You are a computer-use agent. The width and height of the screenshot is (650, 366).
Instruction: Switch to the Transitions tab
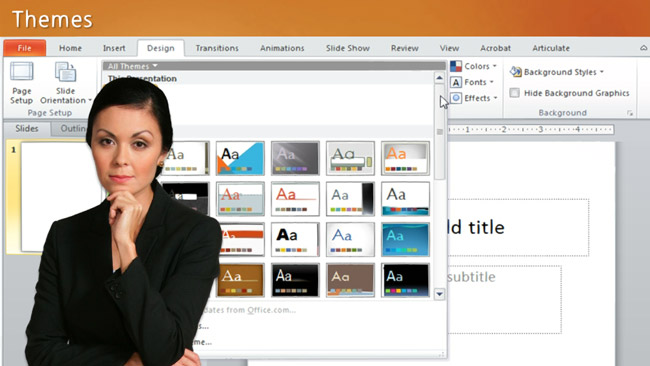click(x=217, y=48)
